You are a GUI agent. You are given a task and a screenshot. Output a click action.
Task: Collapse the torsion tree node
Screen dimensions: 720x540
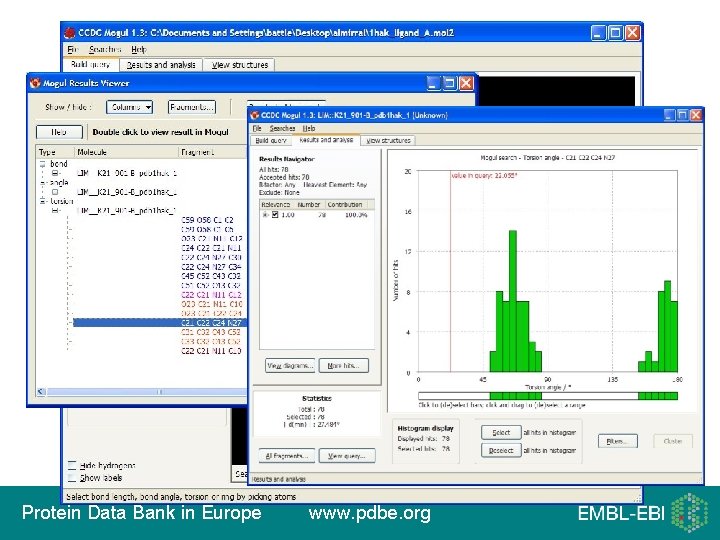click(x=43, y=201)
